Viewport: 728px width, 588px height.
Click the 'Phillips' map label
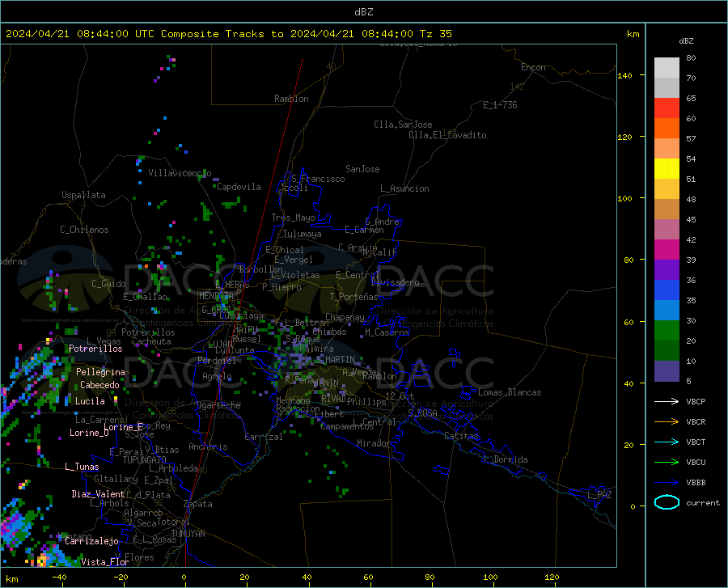366,402
